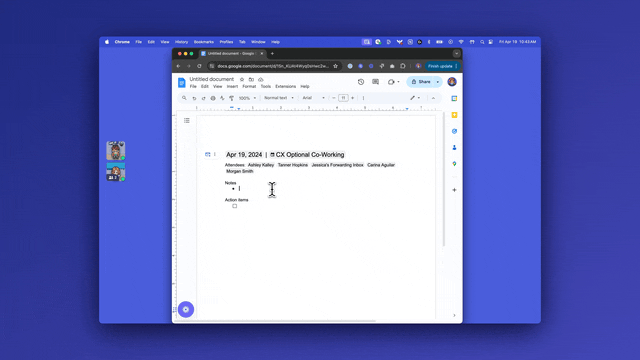Click the spelling and grammar check icon

[x=222, y=98]
